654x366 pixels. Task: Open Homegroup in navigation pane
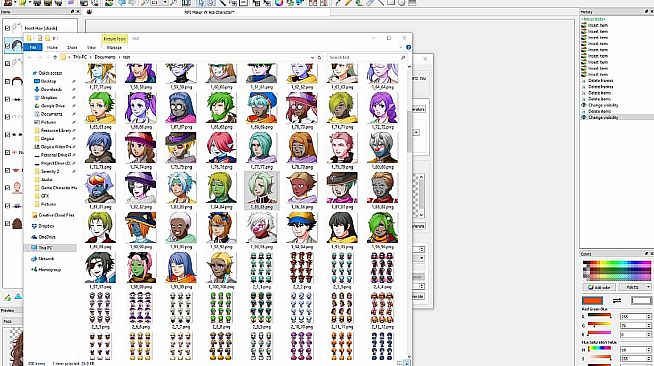coord(46,270)
